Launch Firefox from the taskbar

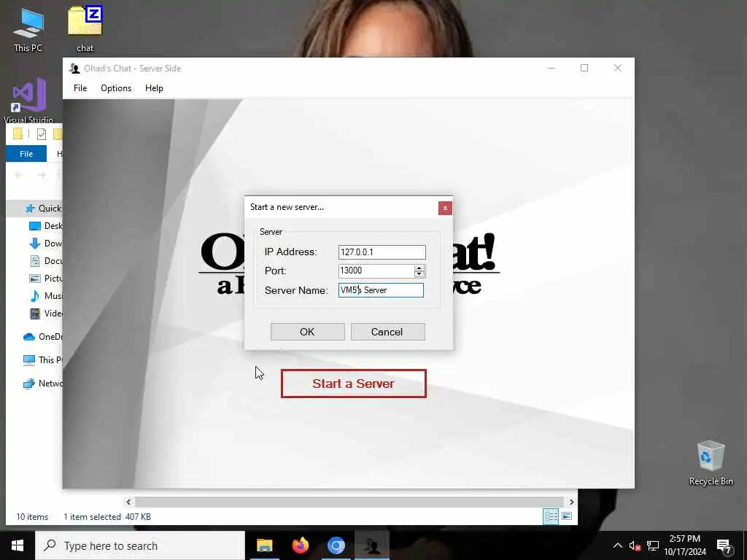[300, 545]
